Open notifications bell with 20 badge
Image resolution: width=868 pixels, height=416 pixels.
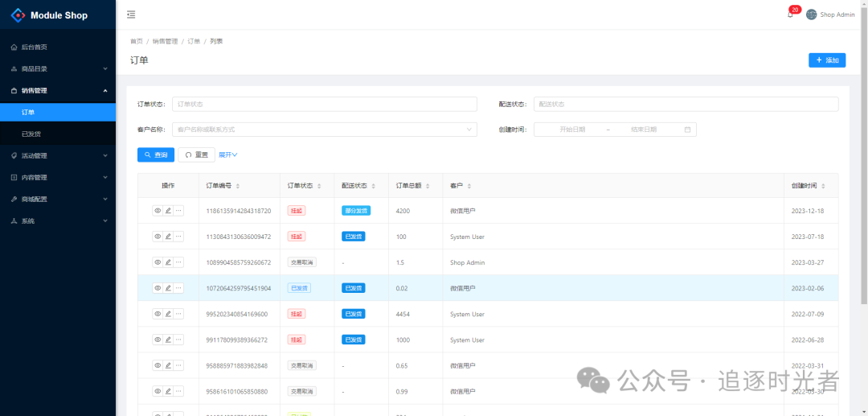coord(790,14)
